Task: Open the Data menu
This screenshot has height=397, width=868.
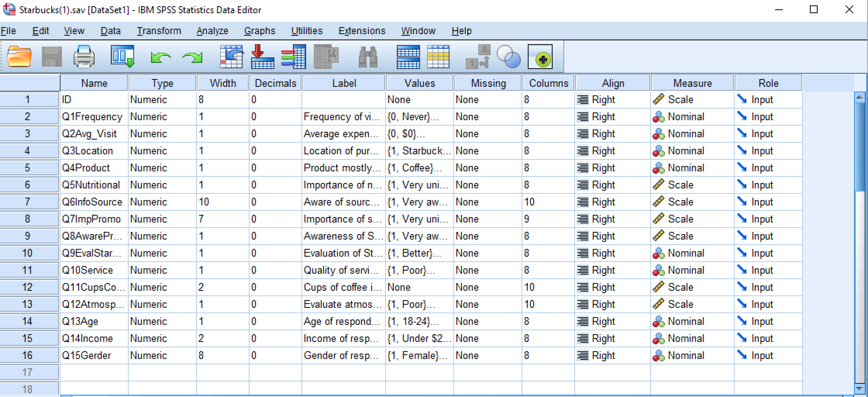Action: (x=110, y=31)
